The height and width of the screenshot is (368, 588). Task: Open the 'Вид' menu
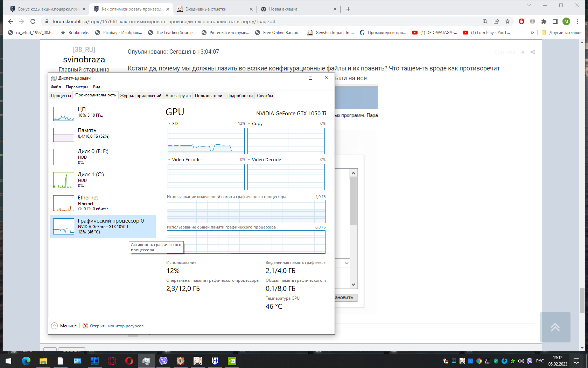97,87
